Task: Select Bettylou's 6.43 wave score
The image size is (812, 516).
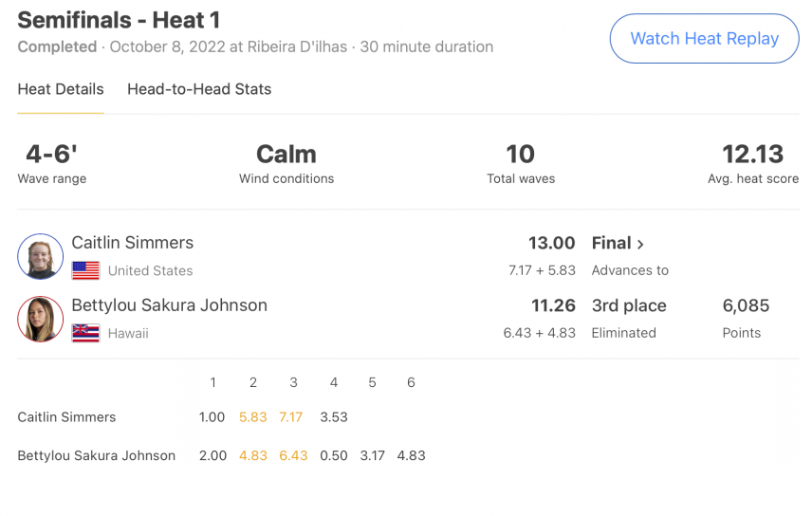Action: pos(293,455)
